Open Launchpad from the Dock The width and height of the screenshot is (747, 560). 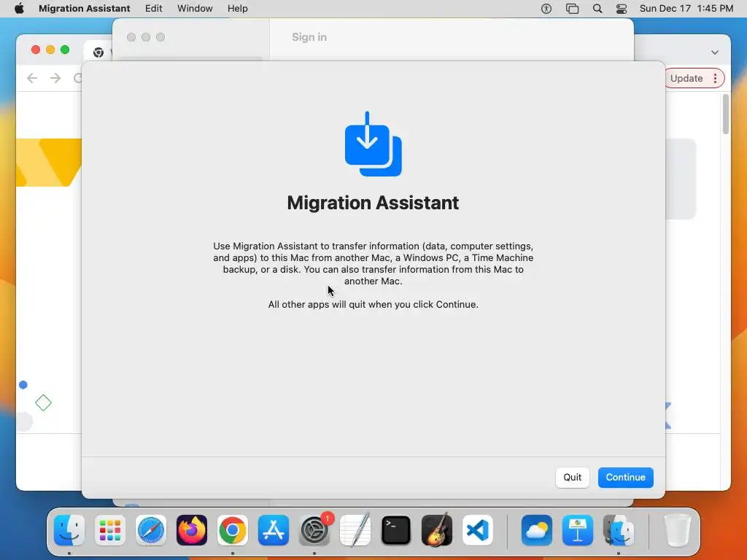[110, 530]
